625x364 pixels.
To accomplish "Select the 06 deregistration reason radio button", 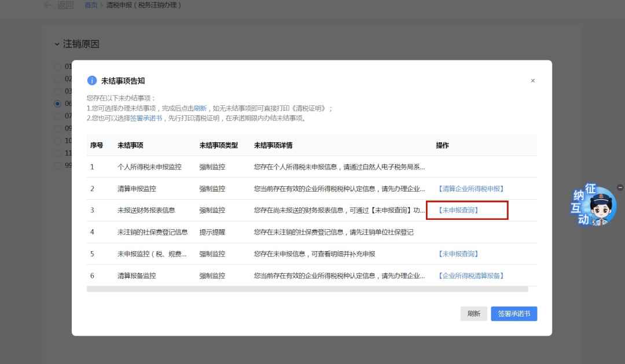I will coord(58,103).
